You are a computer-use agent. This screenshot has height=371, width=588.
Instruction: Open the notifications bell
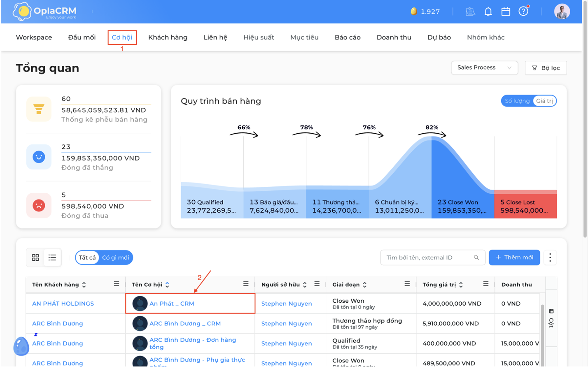[x=488, y=12]
